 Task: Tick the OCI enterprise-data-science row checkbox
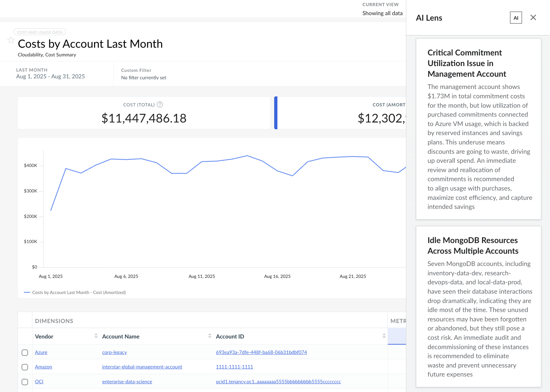pos(25,382)
